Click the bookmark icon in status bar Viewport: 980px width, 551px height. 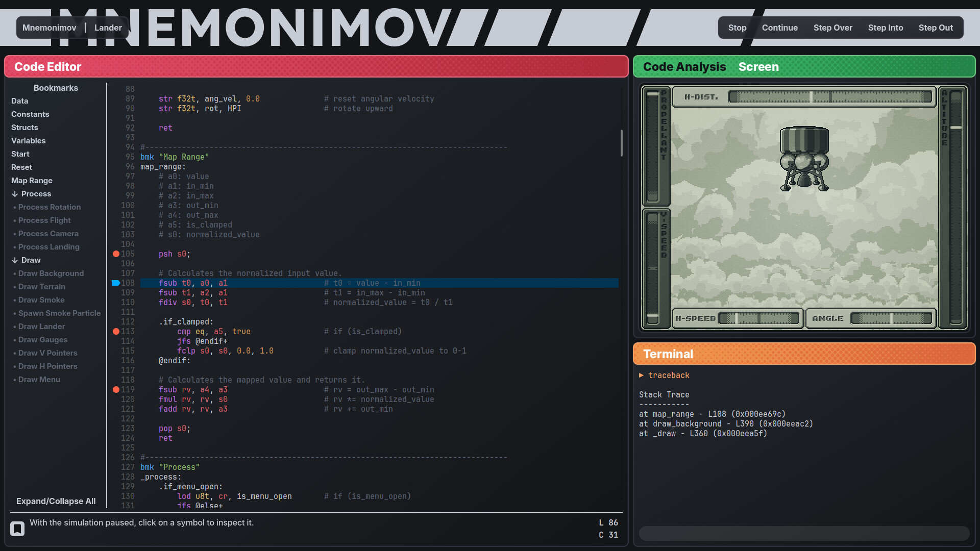(17, 529)
